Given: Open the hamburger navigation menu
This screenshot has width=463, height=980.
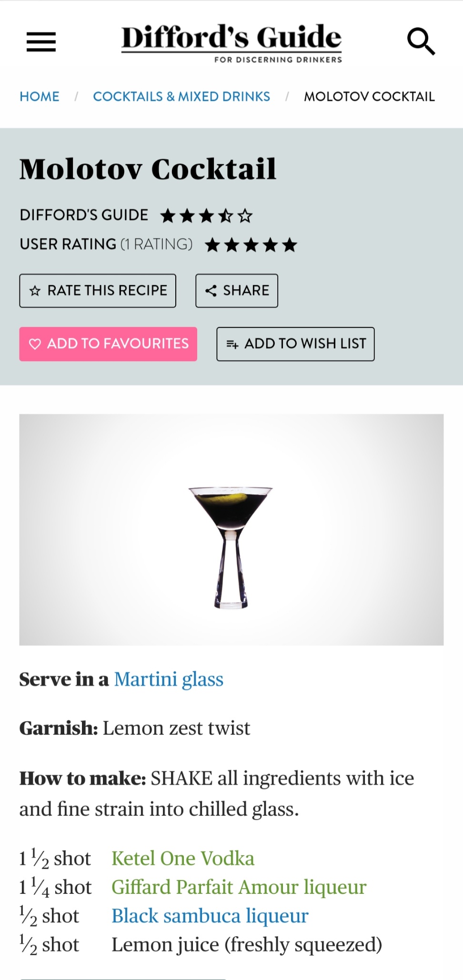Looking at the screenshot, I should 41,41.
